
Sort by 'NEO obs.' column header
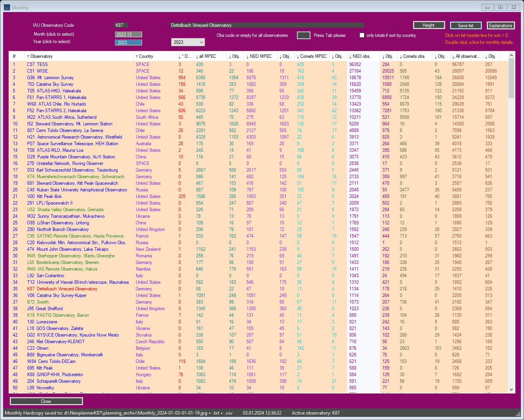point(363,56)
